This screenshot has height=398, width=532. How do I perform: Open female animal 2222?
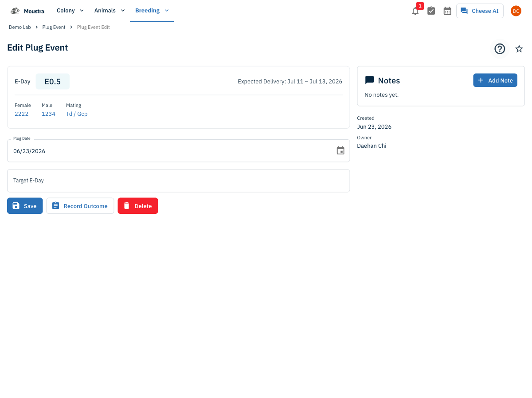tap(22, 114)
